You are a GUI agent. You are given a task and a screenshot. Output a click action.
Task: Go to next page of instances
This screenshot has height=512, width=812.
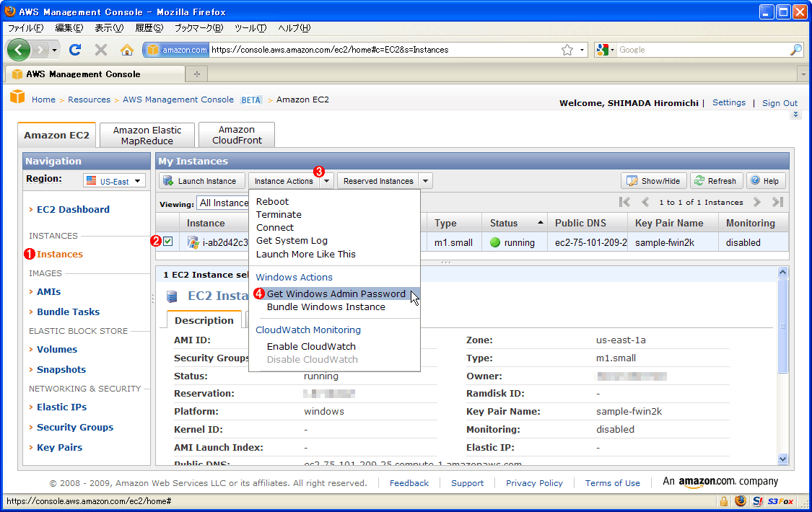756,202
